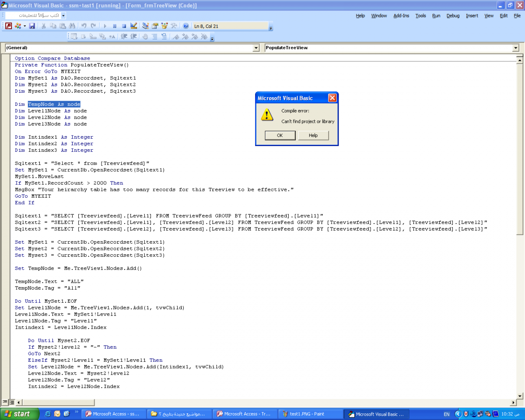Click the View Microsoft Access icon
The image size is (525, 420).
9,26
